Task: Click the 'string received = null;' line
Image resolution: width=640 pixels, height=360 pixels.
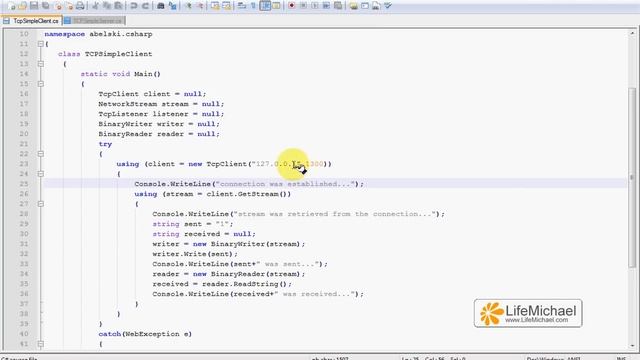Action: click(204, 234)
